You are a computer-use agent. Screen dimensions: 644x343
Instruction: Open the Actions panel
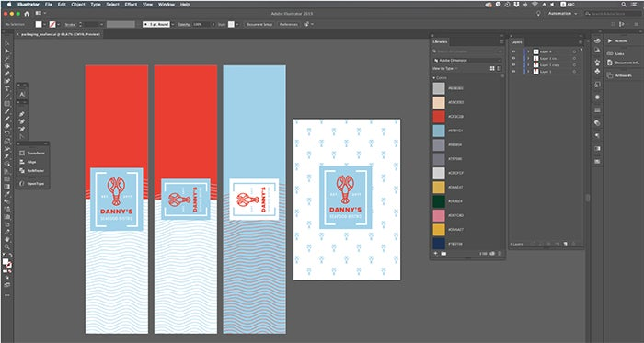coord(617,41)
